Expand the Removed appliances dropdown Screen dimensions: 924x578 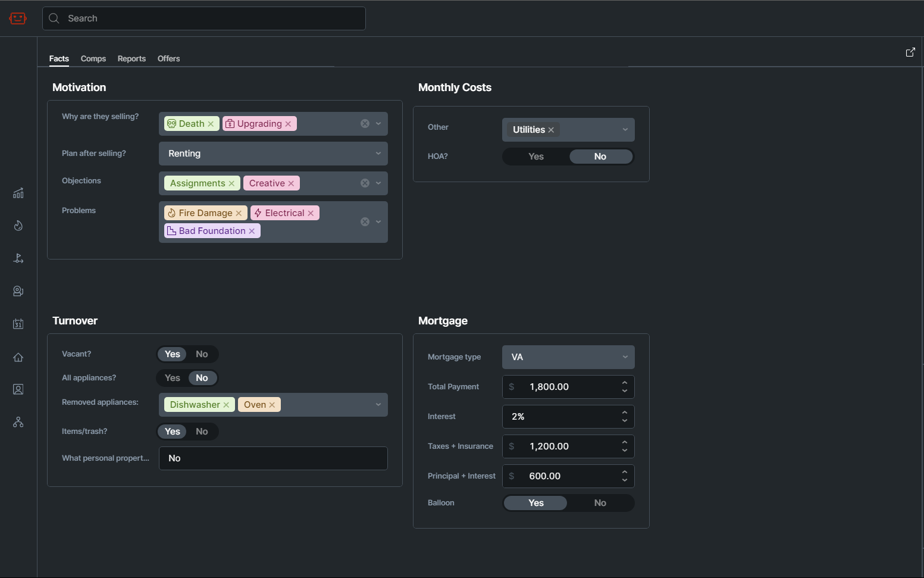tap(378, 405)
